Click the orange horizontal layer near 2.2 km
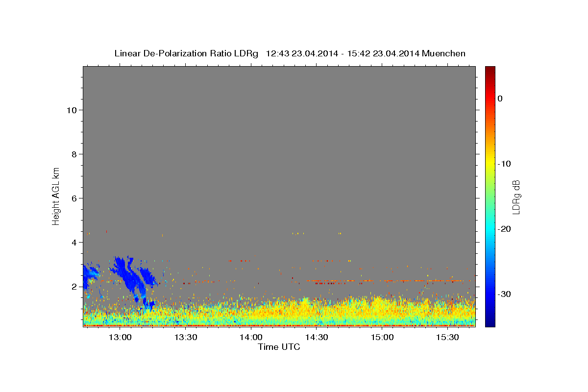 point(385,281)
